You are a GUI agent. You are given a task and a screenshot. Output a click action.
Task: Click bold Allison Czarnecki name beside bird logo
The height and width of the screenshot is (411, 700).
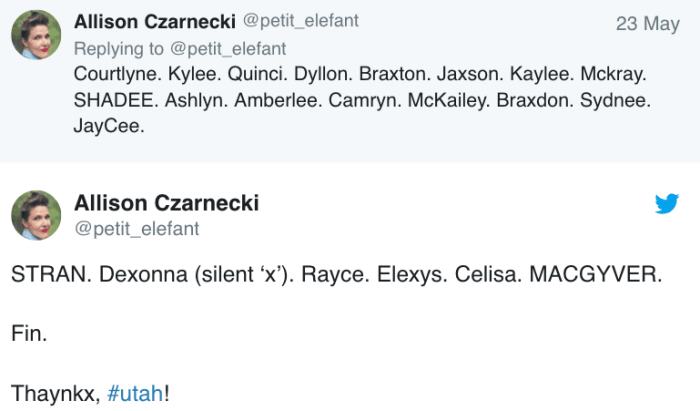pyautogui.click(x=167, y=203)
